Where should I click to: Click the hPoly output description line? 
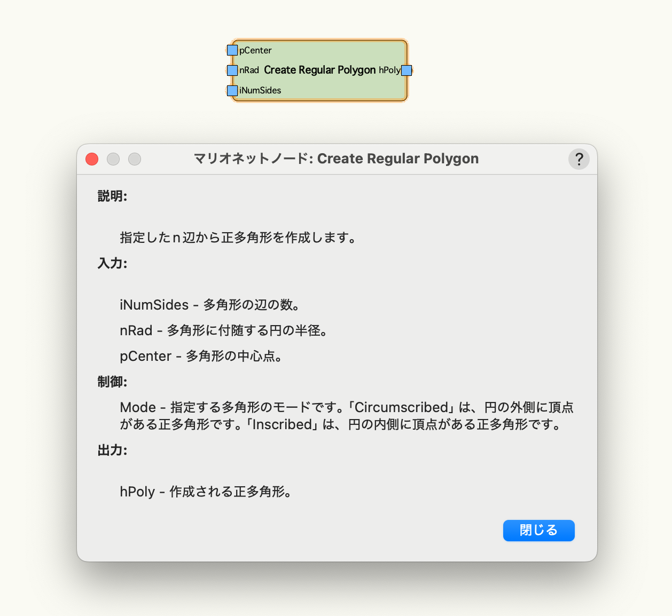point(207,492)
